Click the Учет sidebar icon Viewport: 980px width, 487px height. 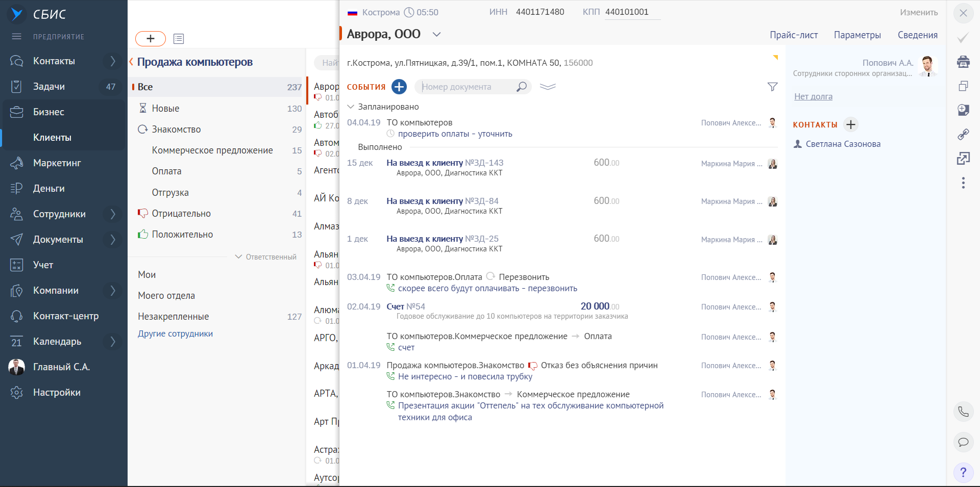coord(16,265)
